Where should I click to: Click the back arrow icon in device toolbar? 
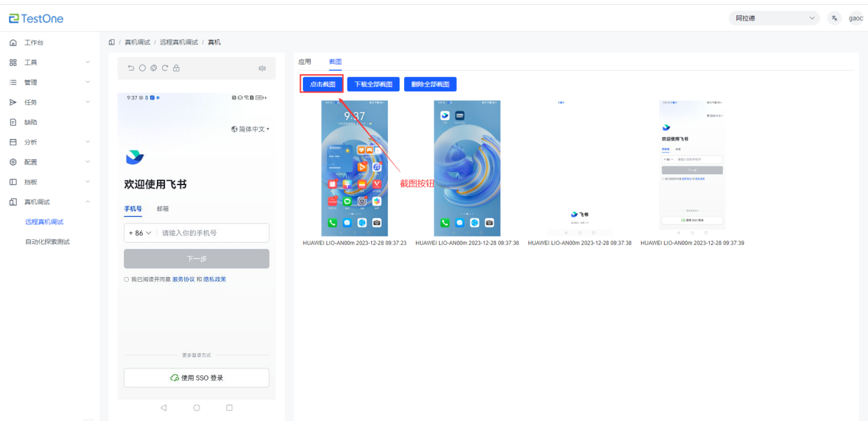pos(131,68)
